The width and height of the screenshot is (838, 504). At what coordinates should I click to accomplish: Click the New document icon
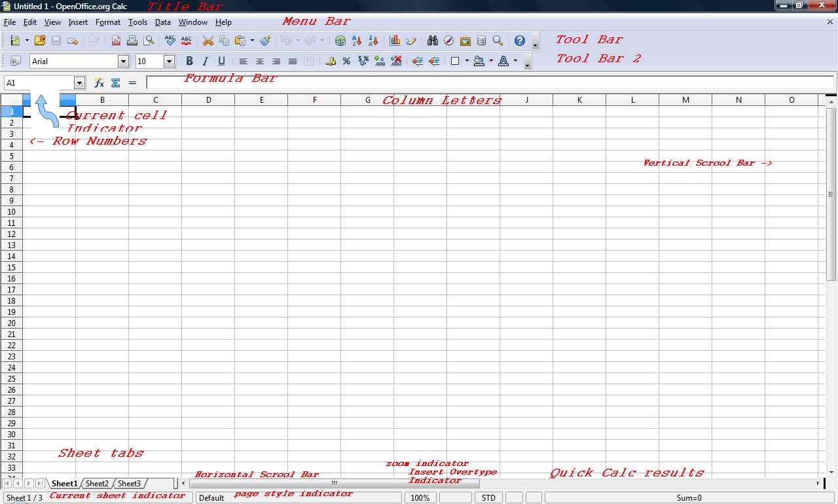tap(15, 41)
